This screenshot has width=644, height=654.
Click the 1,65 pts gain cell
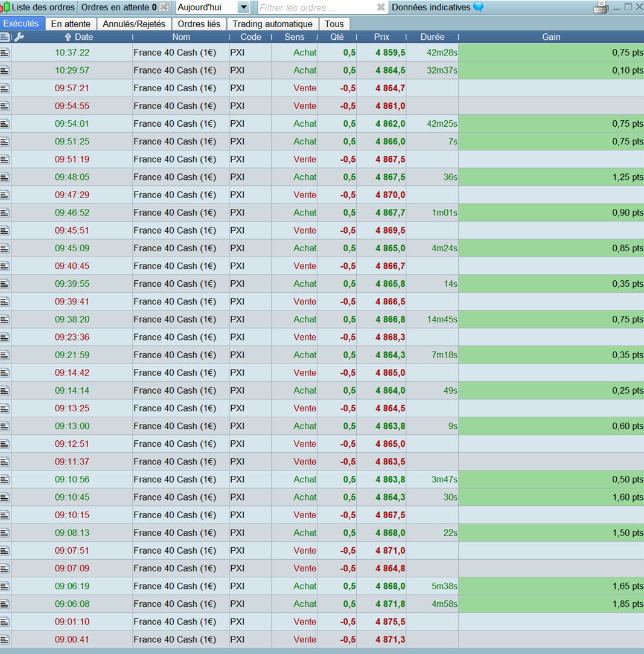tap(551, 586)
